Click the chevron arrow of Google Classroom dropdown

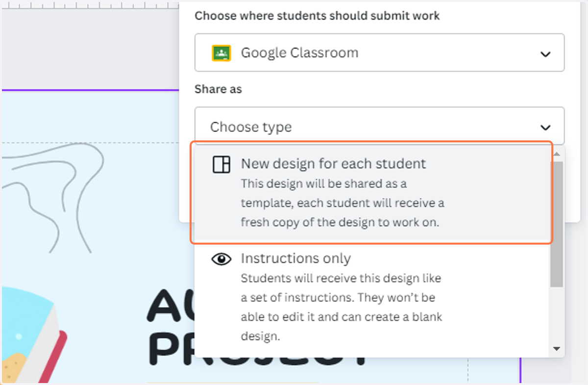[545, 54]
